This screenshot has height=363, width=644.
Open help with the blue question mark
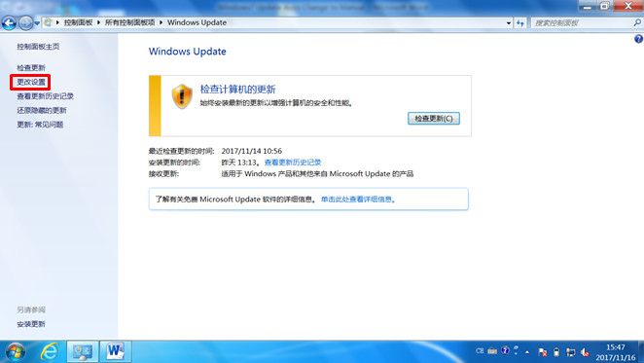[x=638, y=39]
